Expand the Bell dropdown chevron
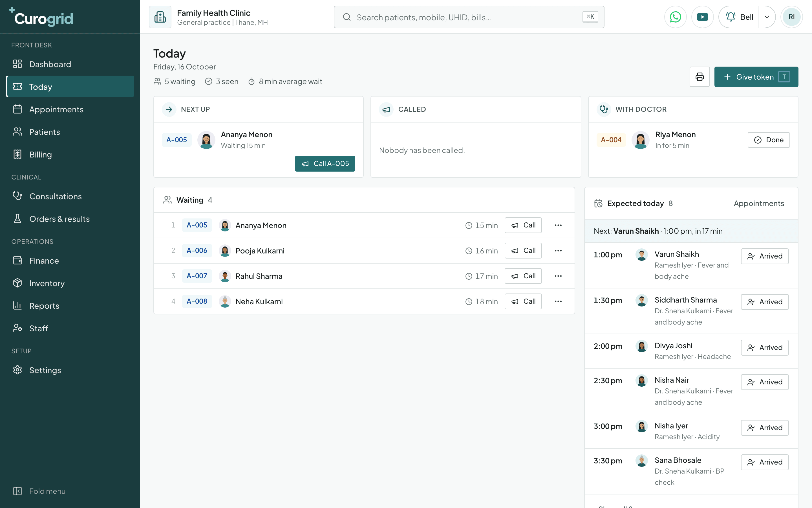Image resolution: width=812 pixels, height=508 pixels. click(767, 17)
